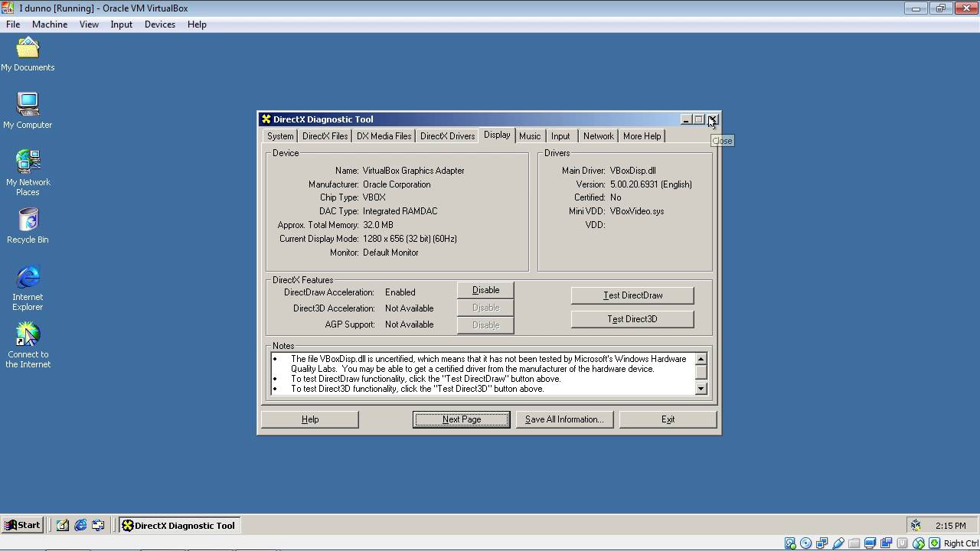Click the Exit button

(668, 419)
